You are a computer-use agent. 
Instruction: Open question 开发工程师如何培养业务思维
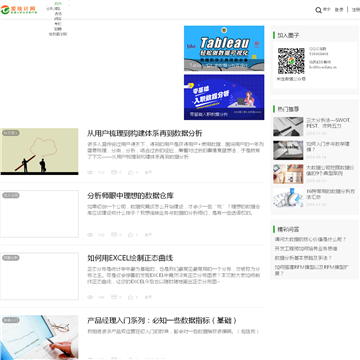pyautogui.click(x=306, y=249)
